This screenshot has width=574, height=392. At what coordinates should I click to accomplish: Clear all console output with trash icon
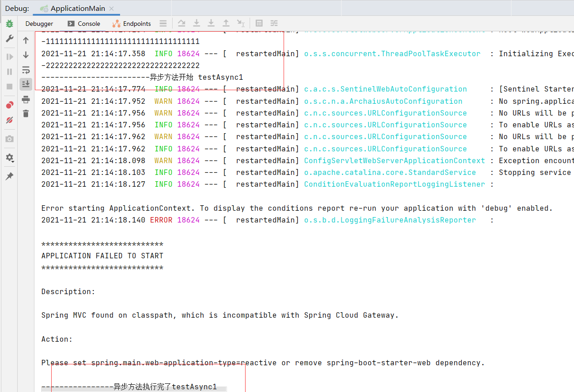[26, 114]
